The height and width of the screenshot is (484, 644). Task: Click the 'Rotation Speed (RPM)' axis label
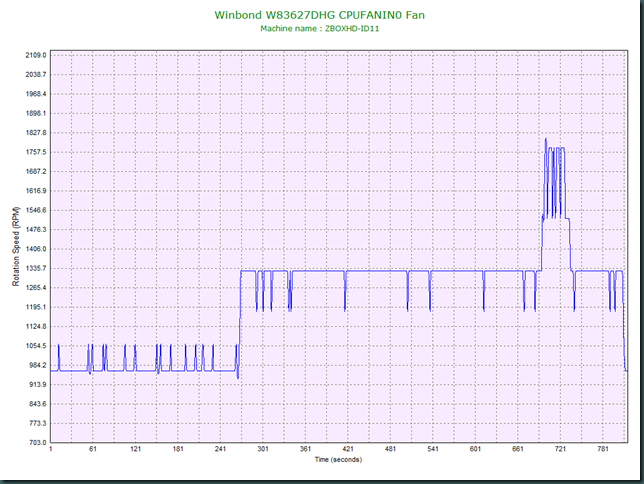click(16, 247)
